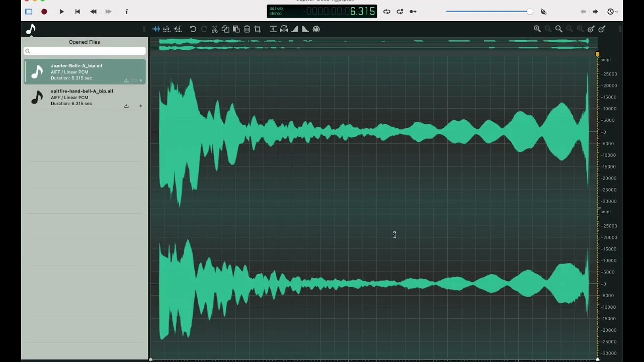The image size is (644, 362).
Task: Zoom out vertically
Action: [602, 29]
